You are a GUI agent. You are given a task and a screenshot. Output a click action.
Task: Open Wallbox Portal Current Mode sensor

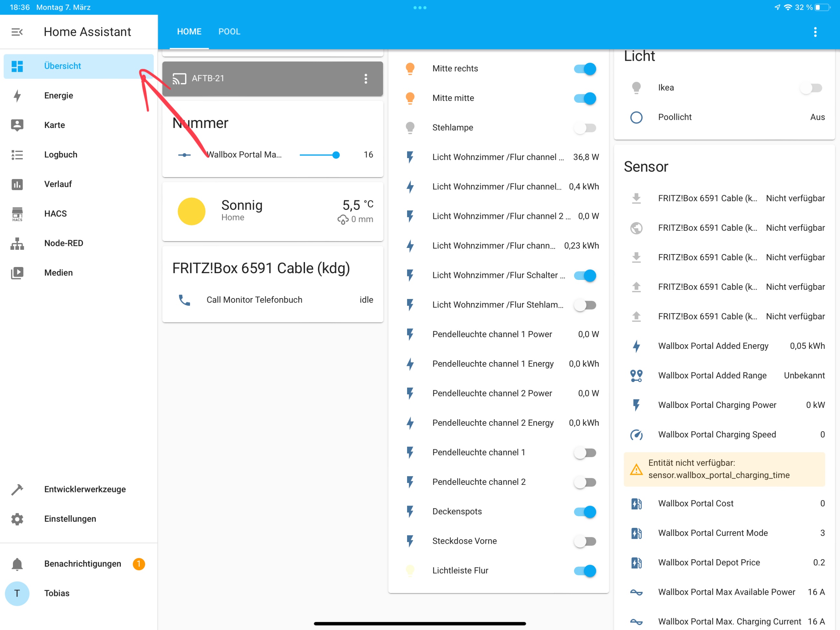(x=725, y=533)
